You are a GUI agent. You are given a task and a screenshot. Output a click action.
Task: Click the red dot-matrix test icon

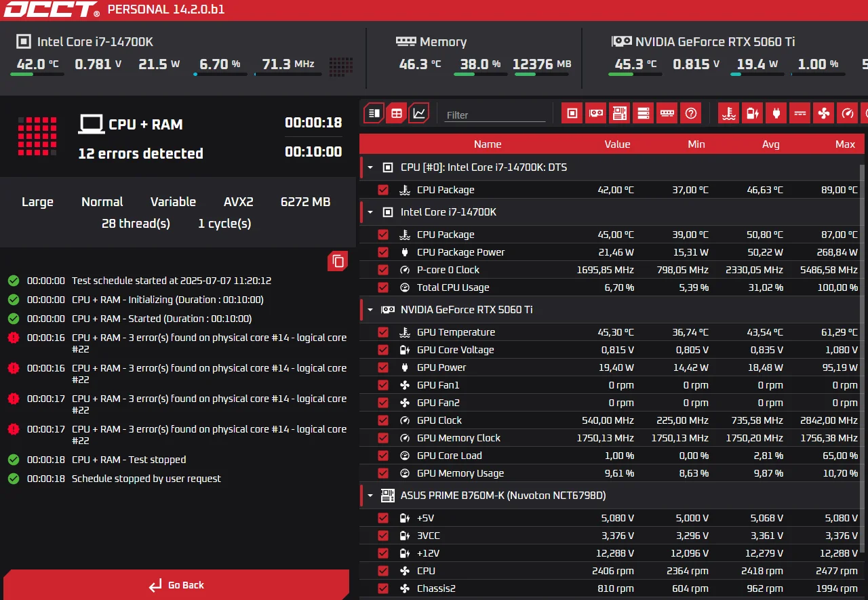tap(37, 136)
